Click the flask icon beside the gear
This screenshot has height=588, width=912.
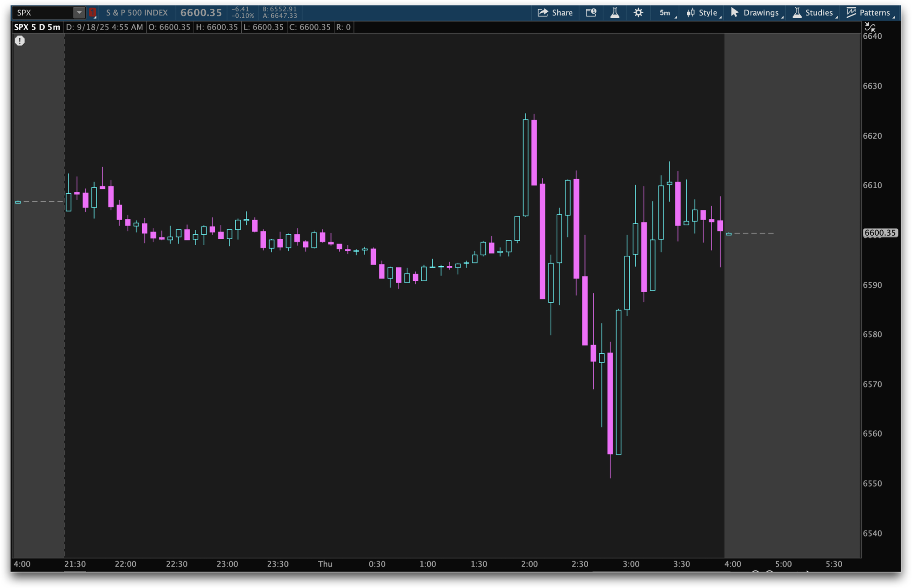(615, 12)
